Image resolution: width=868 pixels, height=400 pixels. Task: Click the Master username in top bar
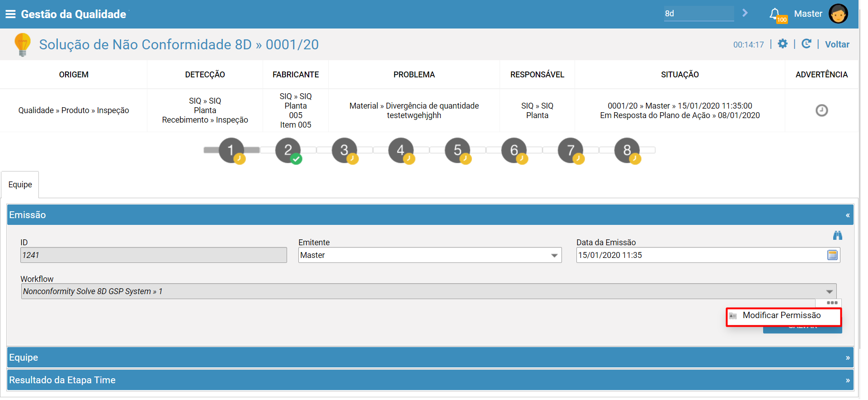point(808,14)
